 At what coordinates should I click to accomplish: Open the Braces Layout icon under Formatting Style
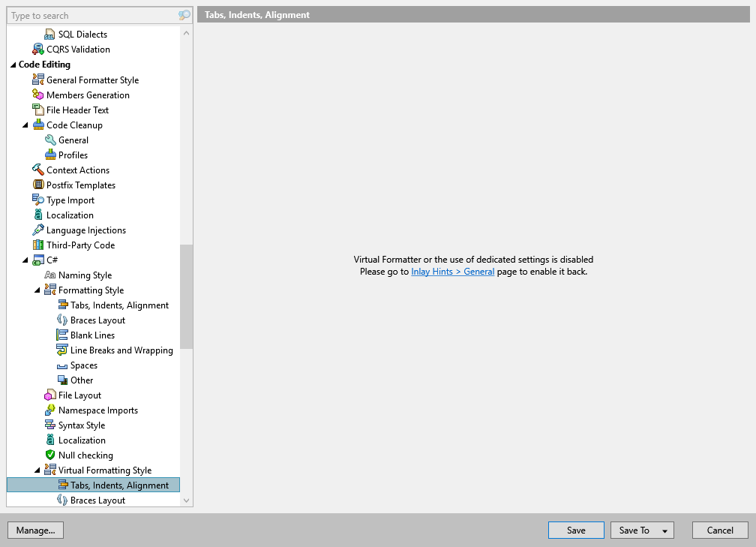pos(61,320)
